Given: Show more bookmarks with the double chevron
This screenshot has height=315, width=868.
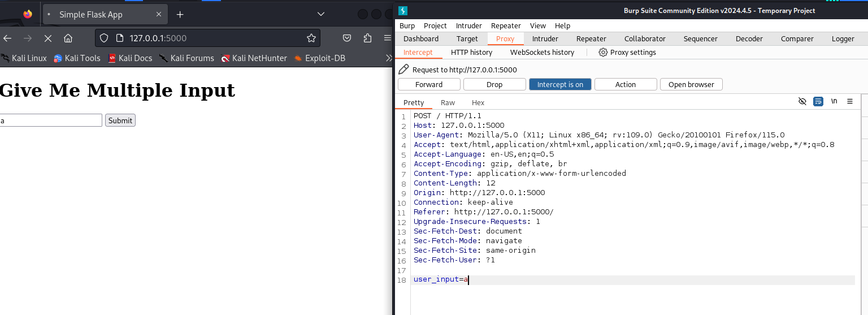Looking at the screenshot, I should [x=389, y=58].
